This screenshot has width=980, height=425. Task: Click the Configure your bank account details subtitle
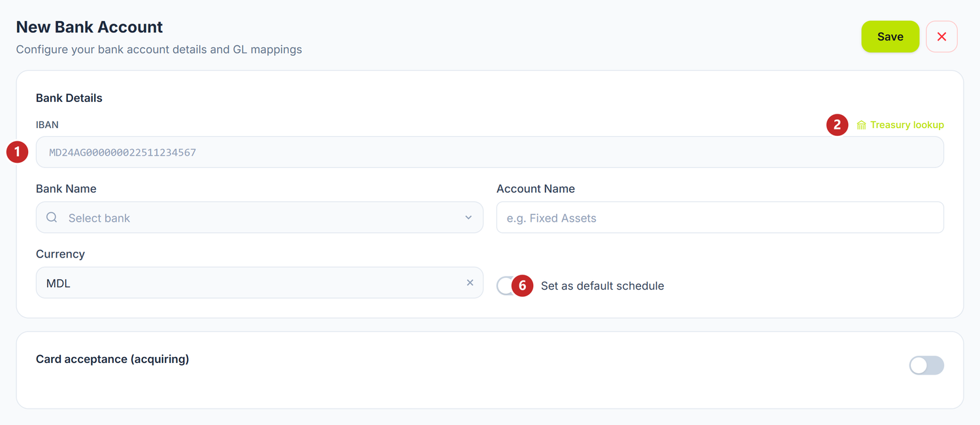[x=159, y=50]
